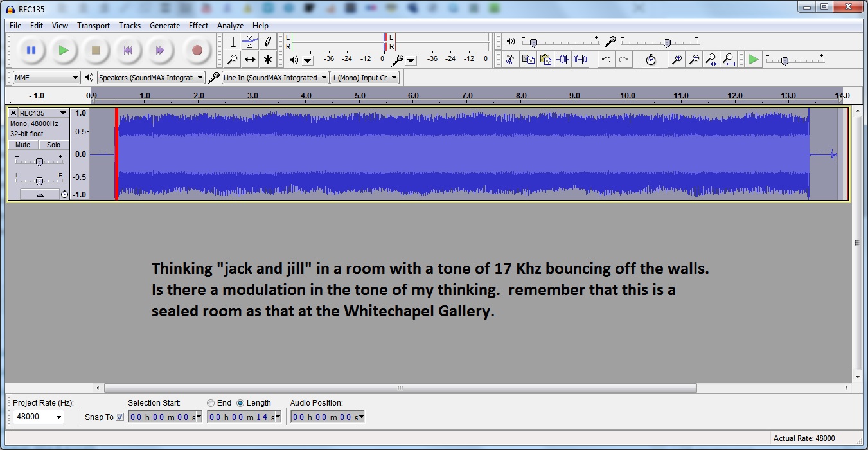The height and width of the screenshot is (450, 868).
Task: Click the Fit Project zoom icon
Action: tap(729, 60)
